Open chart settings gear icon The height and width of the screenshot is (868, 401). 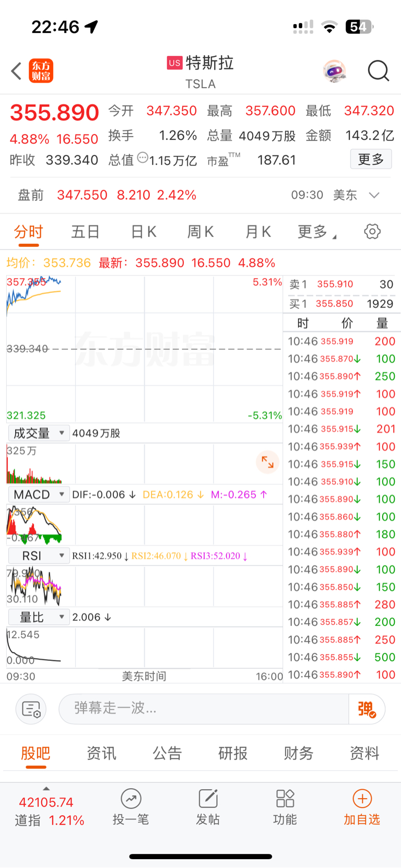click(372, 231)
